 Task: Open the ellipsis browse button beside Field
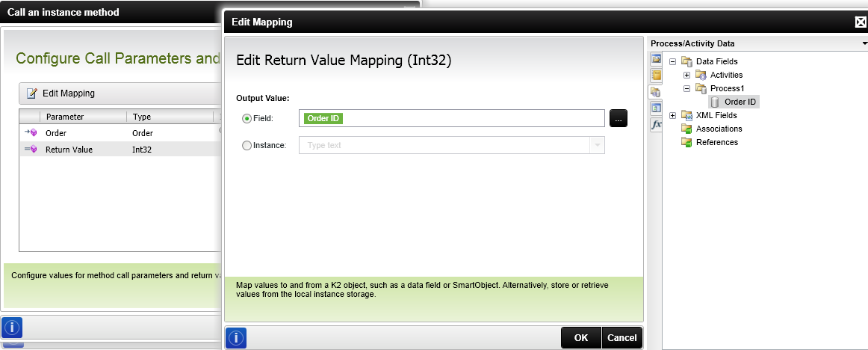619,118
